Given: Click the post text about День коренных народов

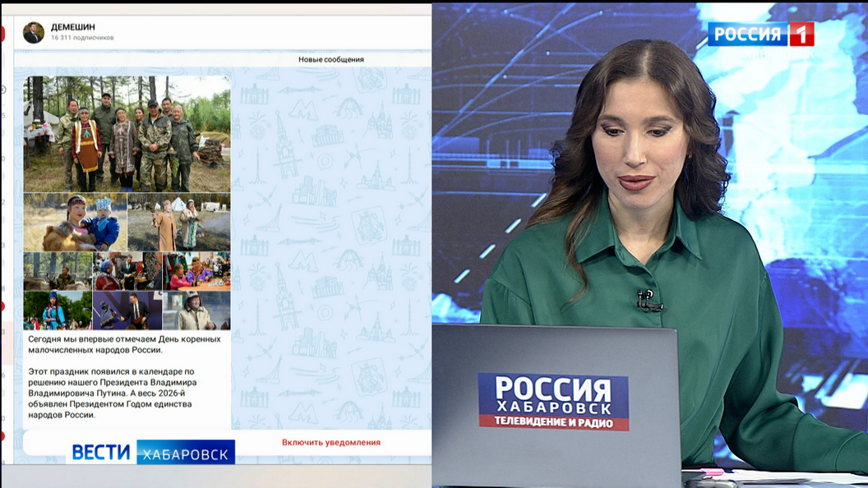Looking at the screenshot, I should pyautogui.click(x=124, y=376).
